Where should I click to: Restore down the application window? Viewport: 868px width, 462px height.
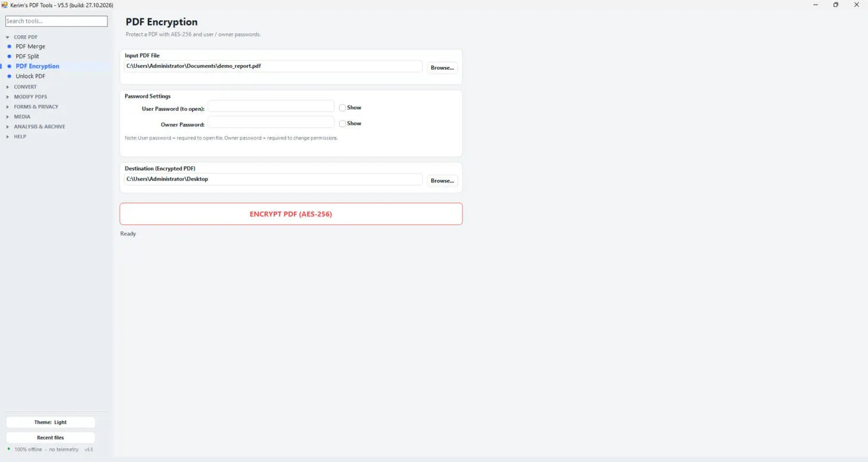[x=836, y=5]
